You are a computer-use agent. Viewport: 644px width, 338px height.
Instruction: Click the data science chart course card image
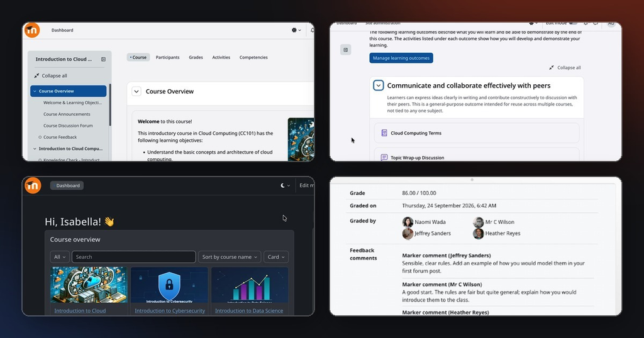click(250, 285)
